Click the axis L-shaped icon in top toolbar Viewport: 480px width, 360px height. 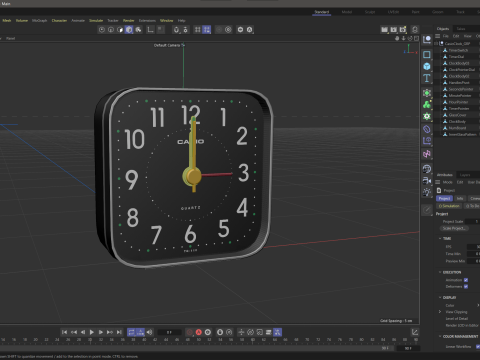tap(150, 30)
